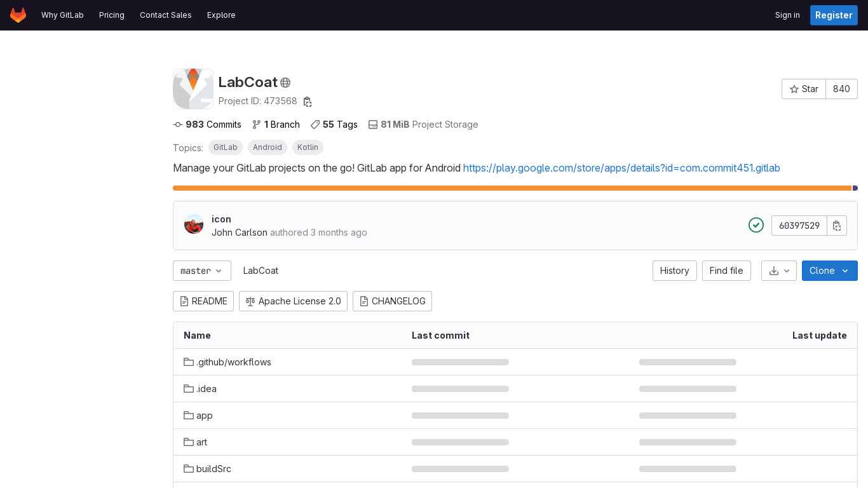868x488 pixels.
Task: Select the GitLab topic badge
Action: pyautogui.click(x=226, y=147)
